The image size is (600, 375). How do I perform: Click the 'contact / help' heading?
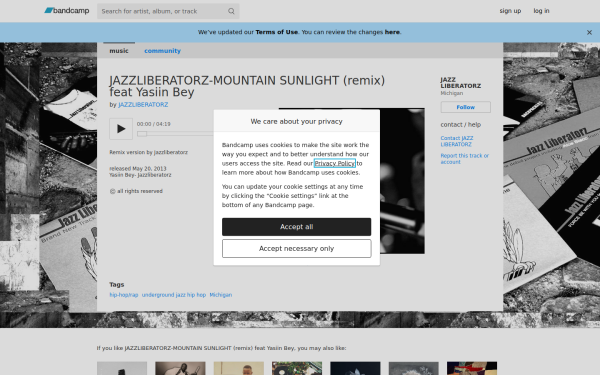click(x=460, y=124)
